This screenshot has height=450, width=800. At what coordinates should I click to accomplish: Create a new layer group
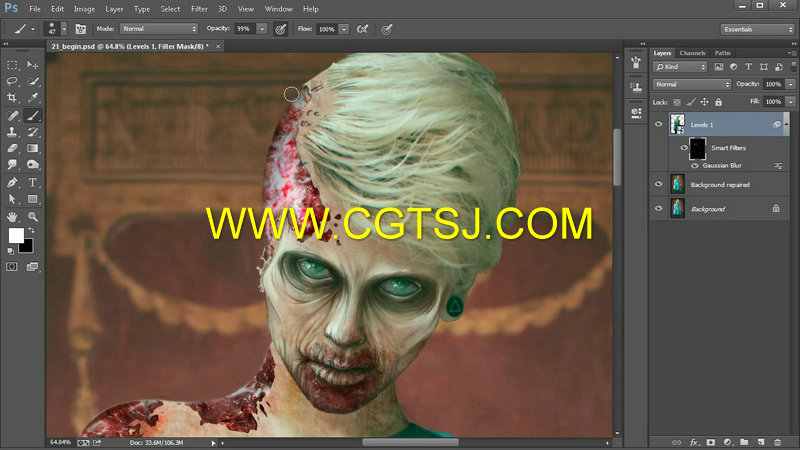point(744,442)
